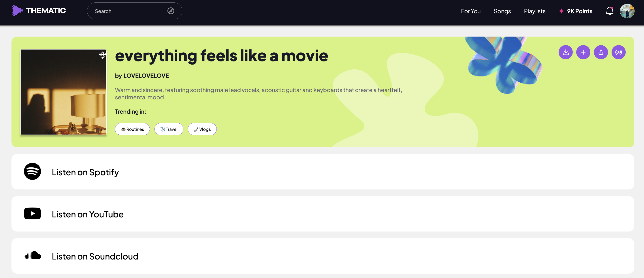Go to the Songs menu item
Viewport: 644px width, 278px height.
pos(502,11)
